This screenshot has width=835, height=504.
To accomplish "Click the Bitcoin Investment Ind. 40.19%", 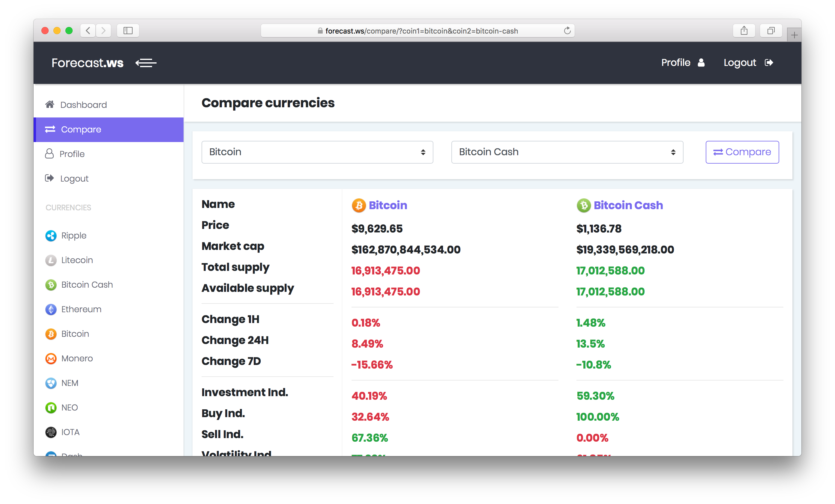I will 369,396.
